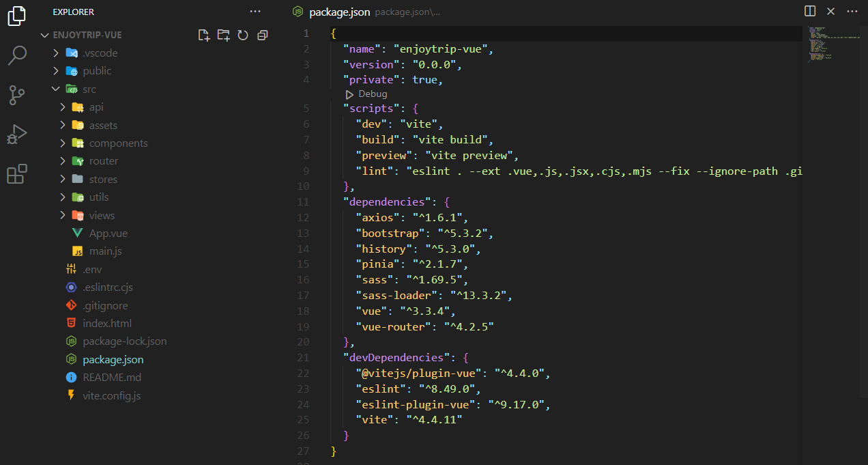868x465 pixels.
Task: Click the New Folder icon in Explorer
Action: click(x=223, y=35)
